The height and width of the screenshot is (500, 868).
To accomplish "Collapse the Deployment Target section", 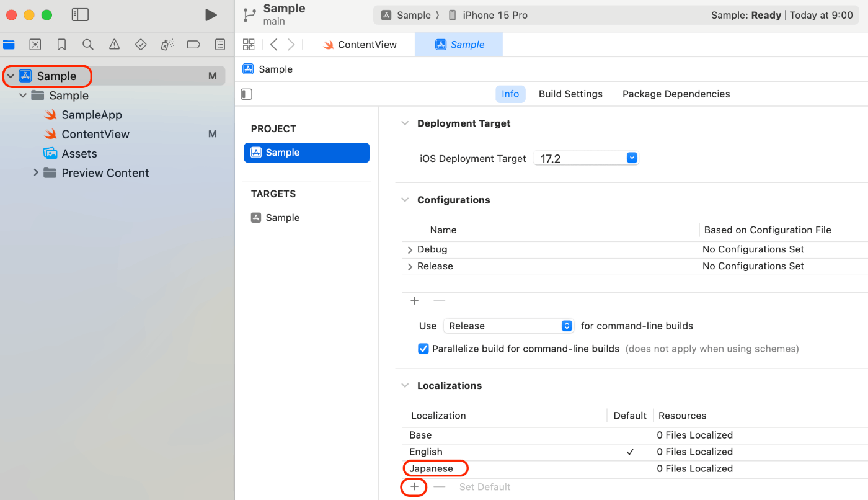I will pyautogui.click(x=405, y=123).
